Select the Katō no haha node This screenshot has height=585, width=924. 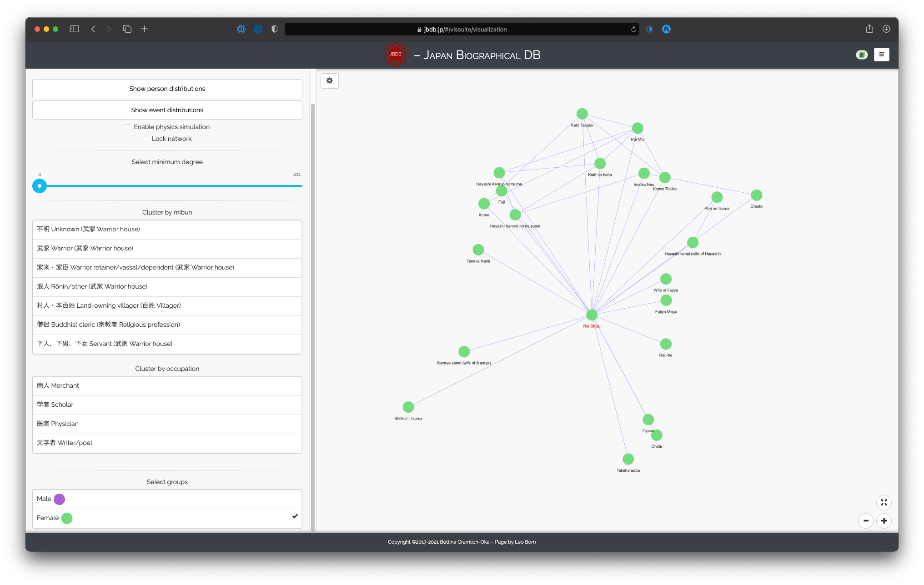coord(600,164)
